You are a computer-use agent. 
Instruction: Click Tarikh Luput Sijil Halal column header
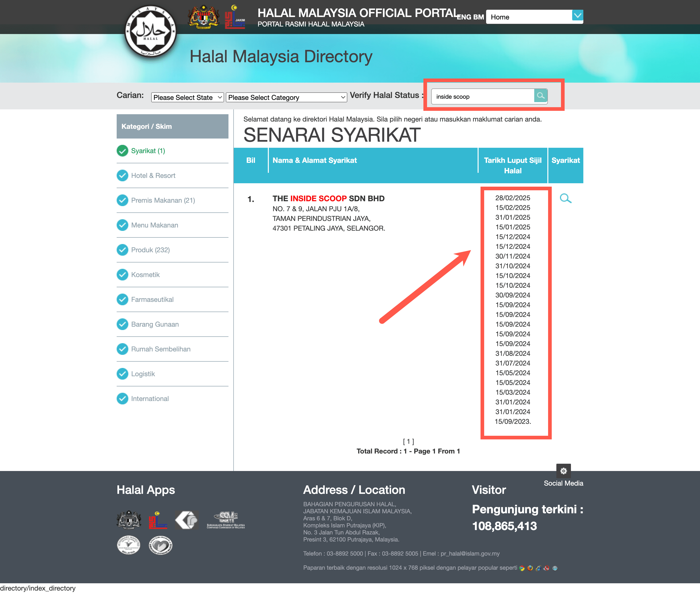[x=513, y=166]
